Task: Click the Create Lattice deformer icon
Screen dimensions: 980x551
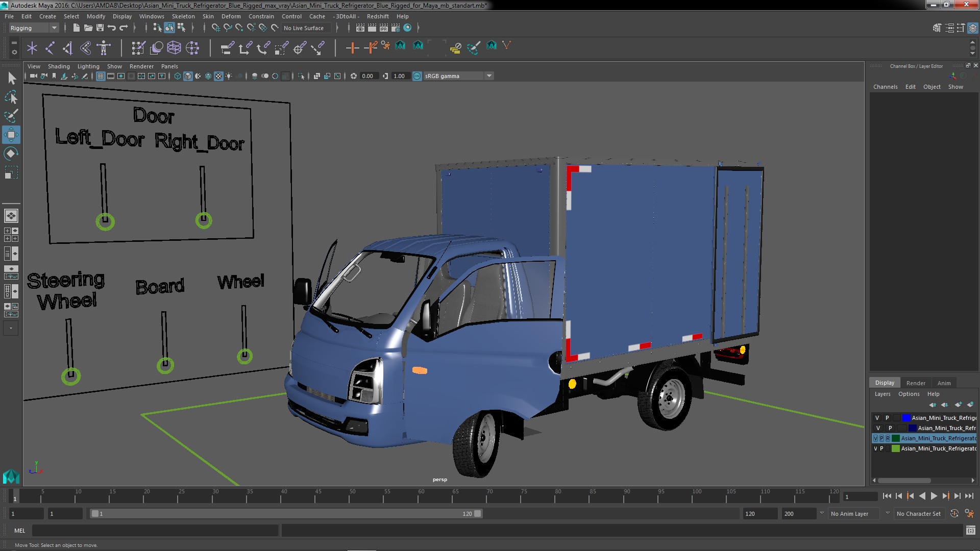Action: (x=174, y=48)
